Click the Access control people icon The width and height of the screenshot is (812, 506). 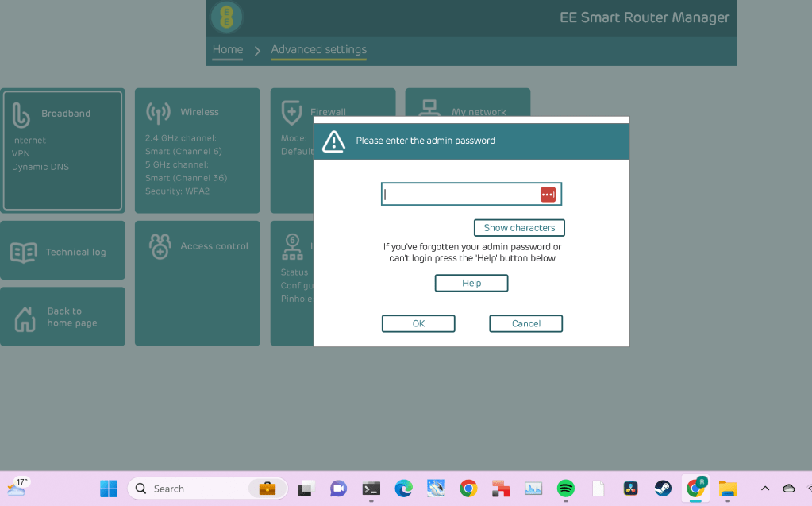click(160, 246)
